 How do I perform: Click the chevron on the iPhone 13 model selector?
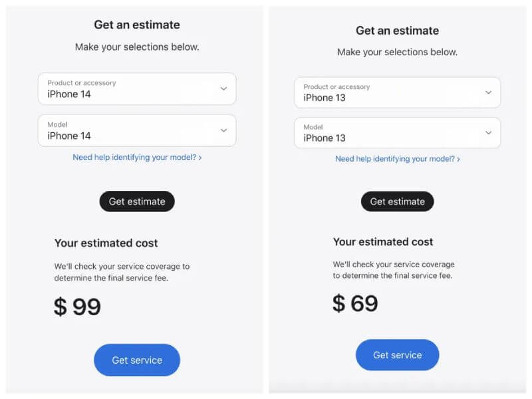click(x=487, y=132)
